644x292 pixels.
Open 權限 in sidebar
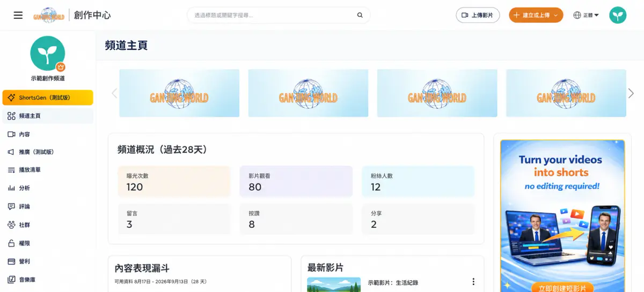pos(48,243)
